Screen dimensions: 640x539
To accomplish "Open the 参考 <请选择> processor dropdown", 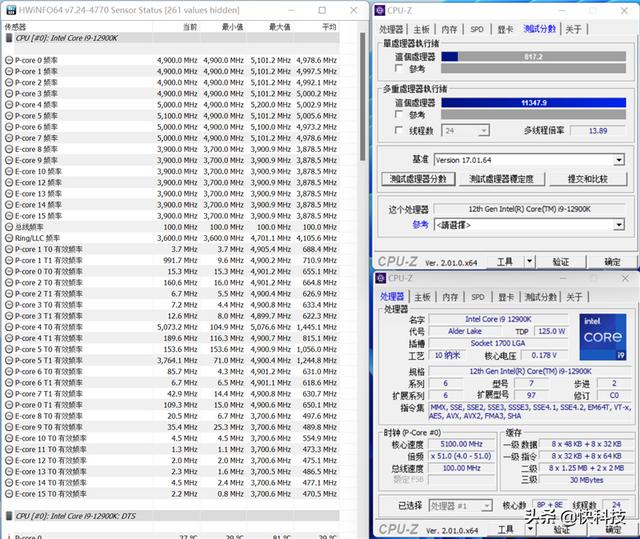I will click(529, 225).
